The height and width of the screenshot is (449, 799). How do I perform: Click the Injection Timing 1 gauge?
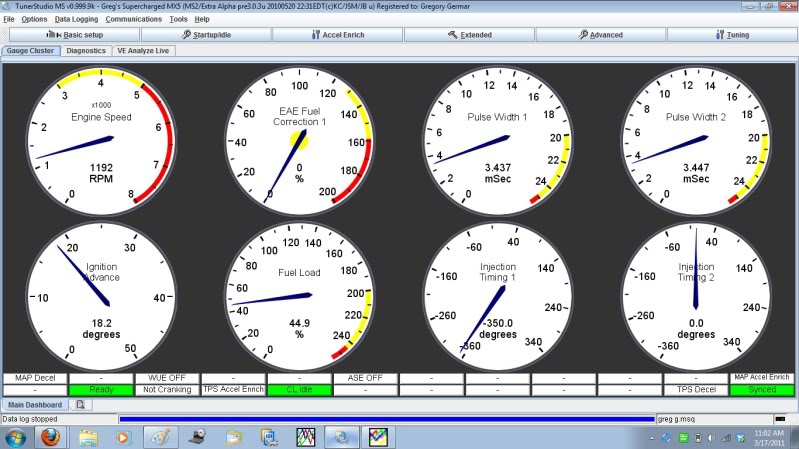coord(497,297)
